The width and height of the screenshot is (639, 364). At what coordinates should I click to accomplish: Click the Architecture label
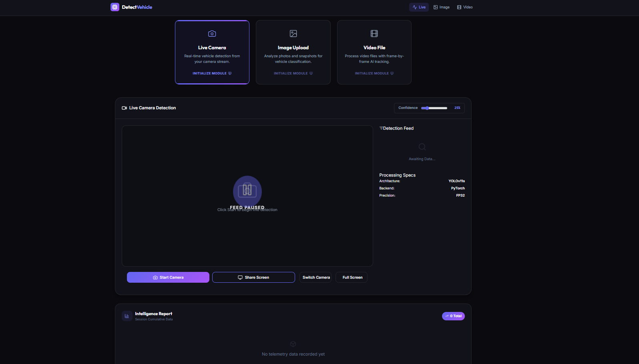coord(390,181)
